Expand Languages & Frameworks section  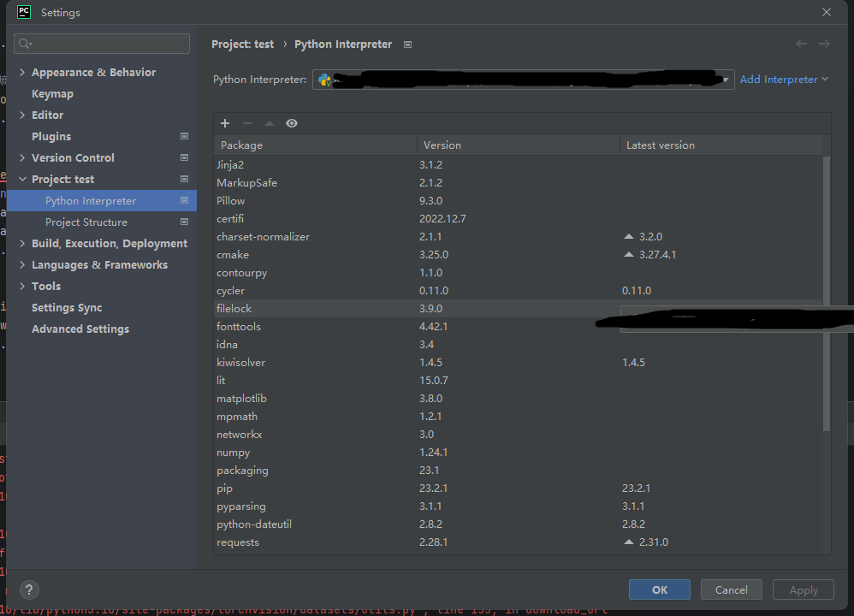click(22, 264)
